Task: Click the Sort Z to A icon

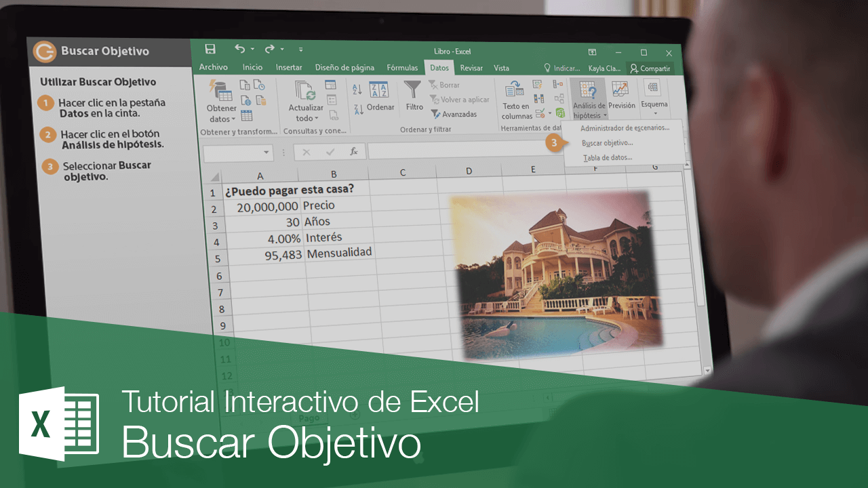Action: [x=359, y=109]
